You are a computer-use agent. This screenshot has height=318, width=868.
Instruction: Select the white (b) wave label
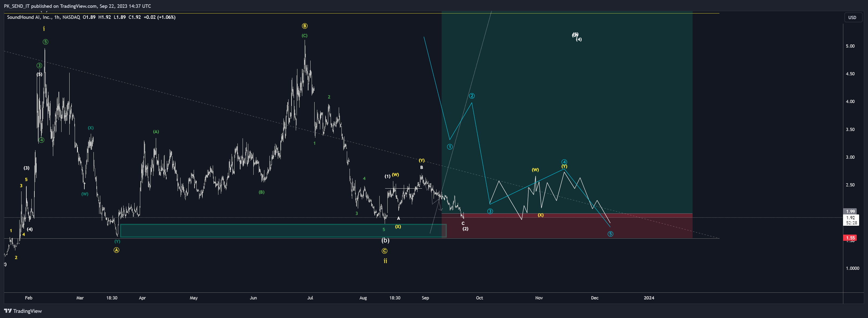coord(386,241)
